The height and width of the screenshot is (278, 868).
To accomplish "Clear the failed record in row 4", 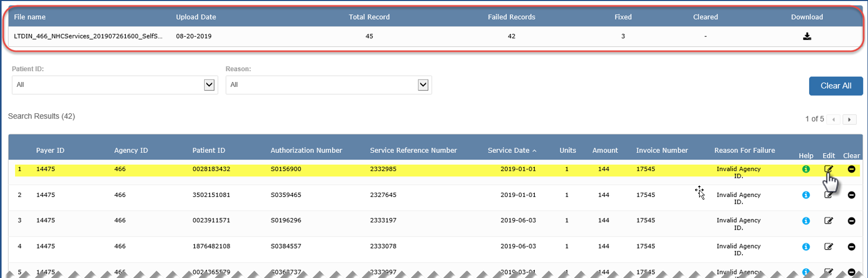I will pyautogui.click(x=851, y=247).
